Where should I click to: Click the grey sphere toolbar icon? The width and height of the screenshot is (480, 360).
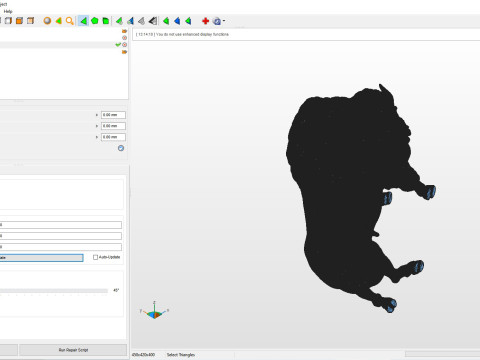pyautogui.click(x=47, y=21)
